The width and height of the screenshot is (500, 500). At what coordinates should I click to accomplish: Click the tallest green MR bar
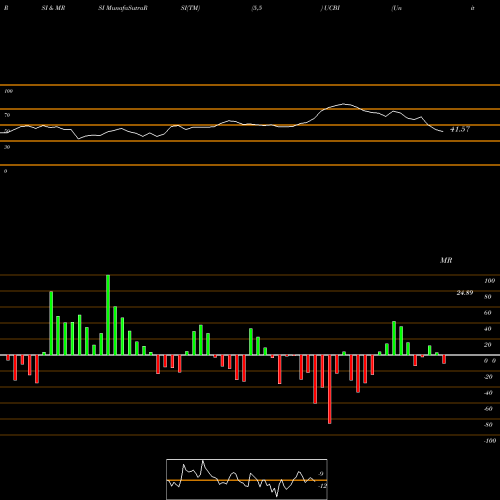(108, 315)
